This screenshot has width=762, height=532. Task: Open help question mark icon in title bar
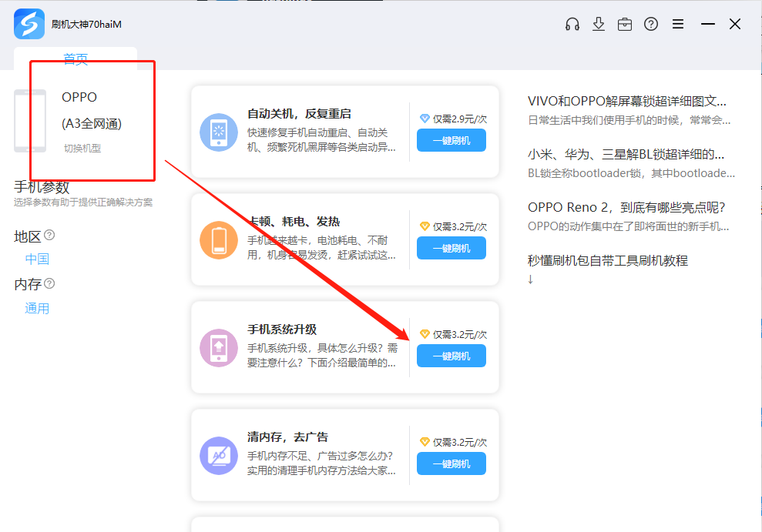[651, 24]
